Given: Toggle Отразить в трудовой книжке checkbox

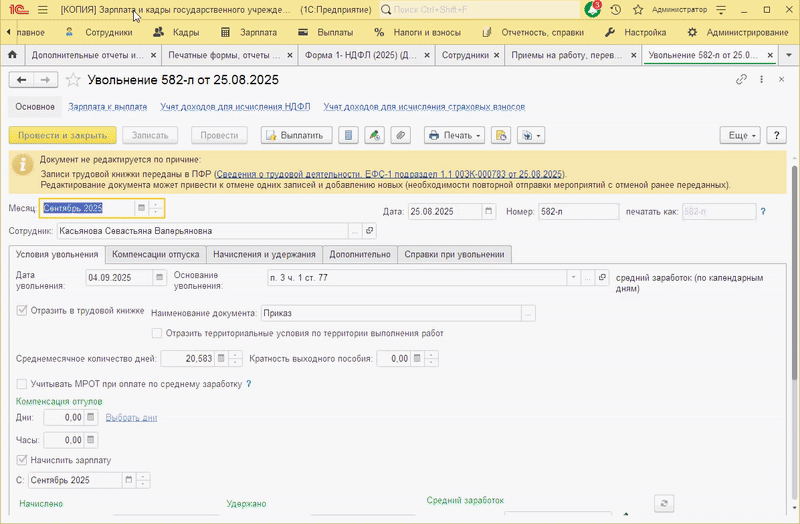Looking at the screenshot, I should pos(22,310).
